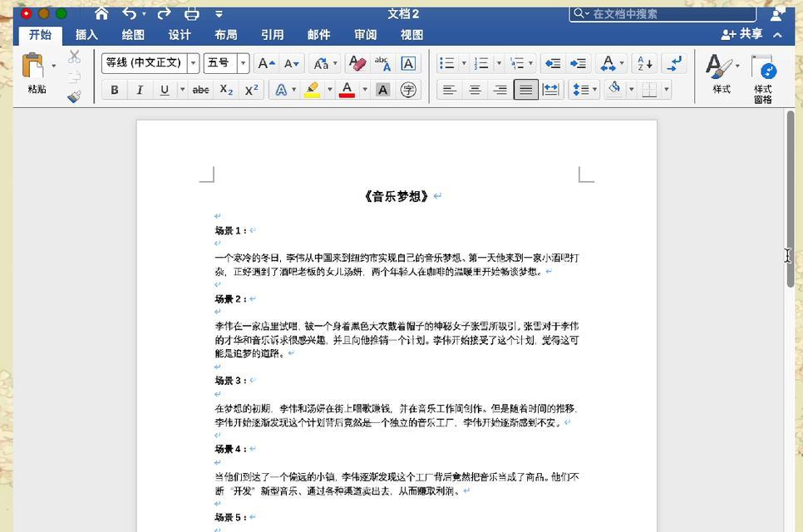Viewport: 803px width, 532px height.
Task: Apply shading paint bucket
Action: click(614, 89)
